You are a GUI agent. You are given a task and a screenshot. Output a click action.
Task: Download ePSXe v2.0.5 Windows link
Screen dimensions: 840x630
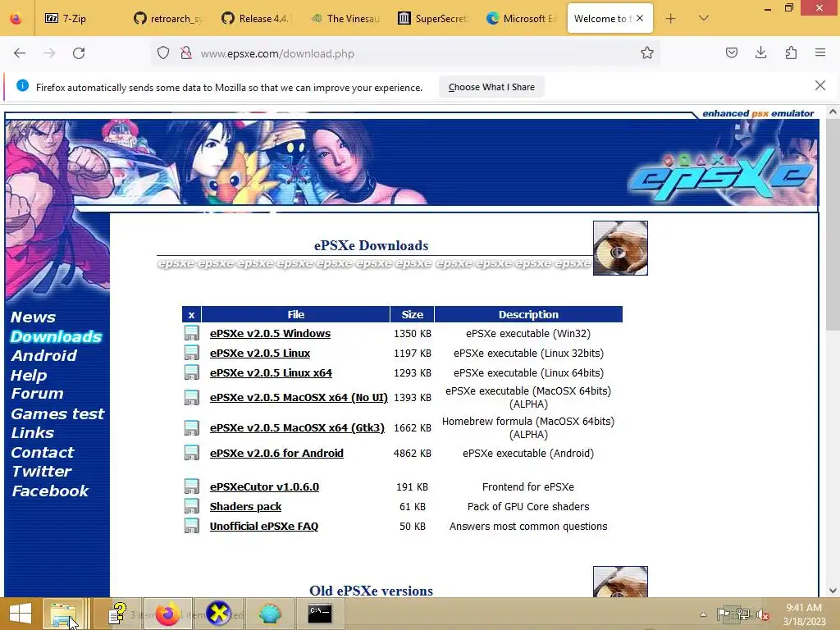click(x=270, y=333)
